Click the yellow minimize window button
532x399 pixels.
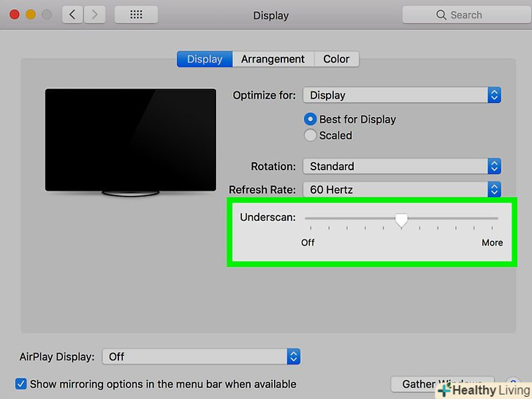pyautogui.click(x=31, y=15)
